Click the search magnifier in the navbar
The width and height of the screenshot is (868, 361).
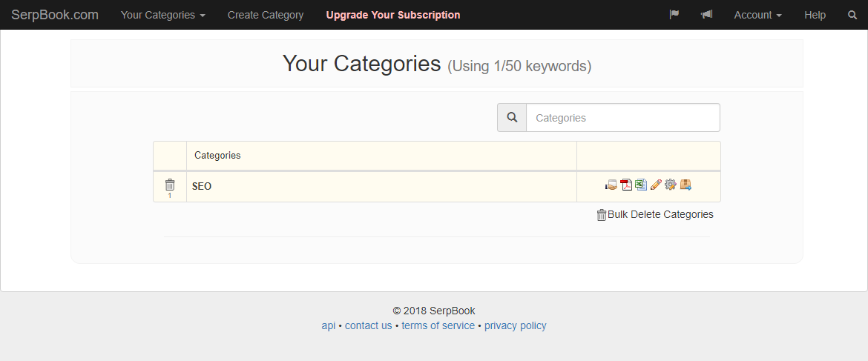[x=852, y=15]
